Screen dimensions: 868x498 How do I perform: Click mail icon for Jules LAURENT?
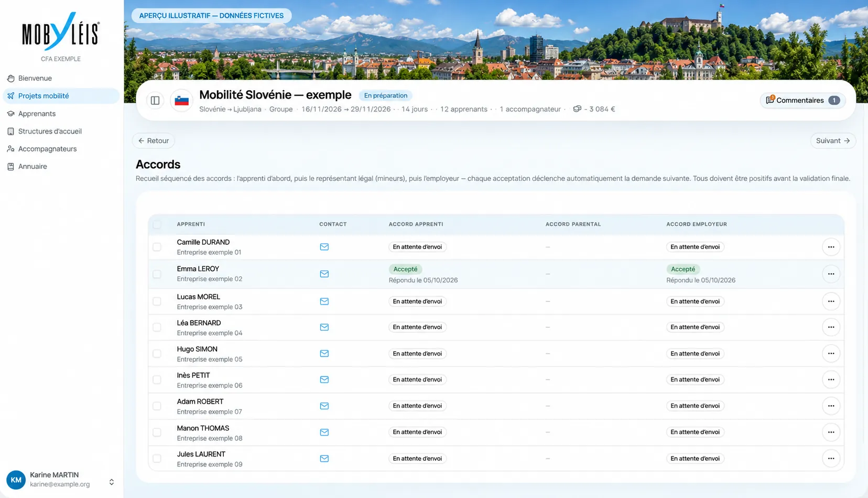pos(324,459)
